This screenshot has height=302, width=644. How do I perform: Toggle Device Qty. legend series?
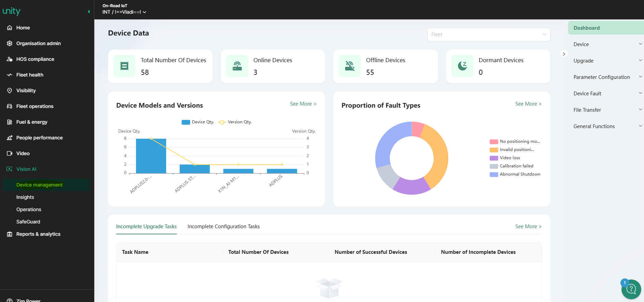[198, 122]
